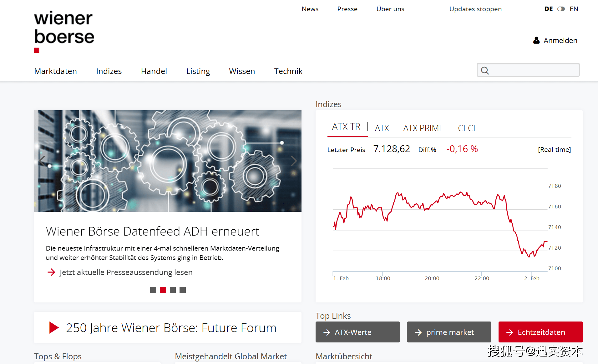Viewport: 598px width, 364px height.
Task: Click the ATX TR intraday chart line
Action: [x=440, y=224]
